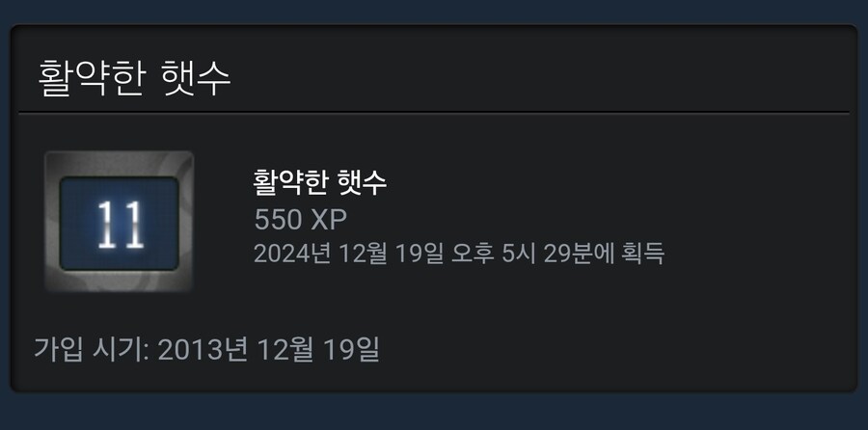Viewport: 868px width, 430px height.
Task: Click the blue inner rectangle of the badge
Action: (119, 224)
